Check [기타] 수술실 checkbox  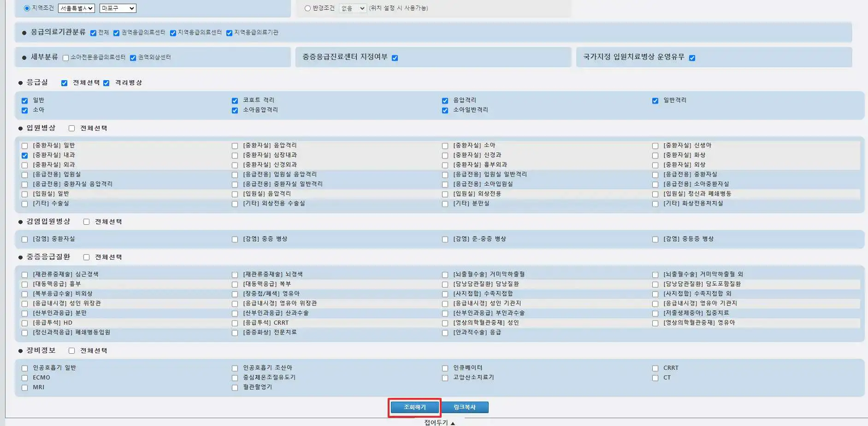tap(24, 204)
